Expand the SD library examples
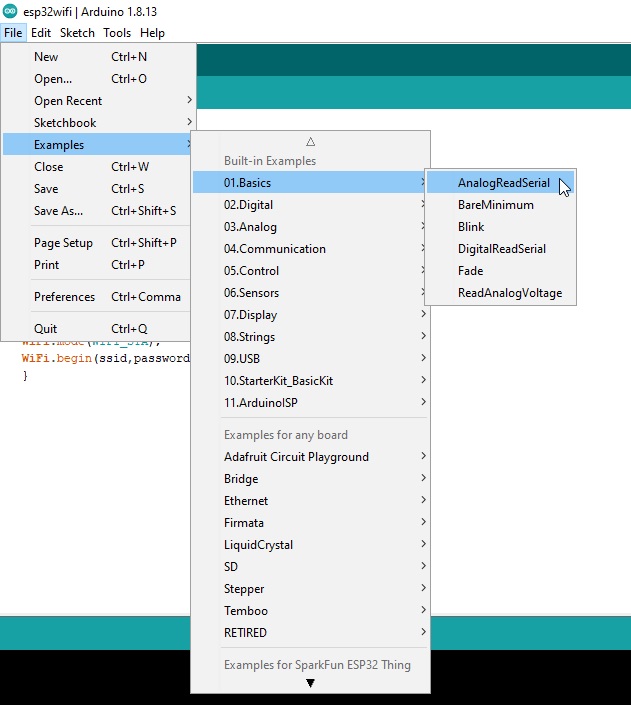The height and width of the screenshot is (705, 631). click(x=310, y=567)
